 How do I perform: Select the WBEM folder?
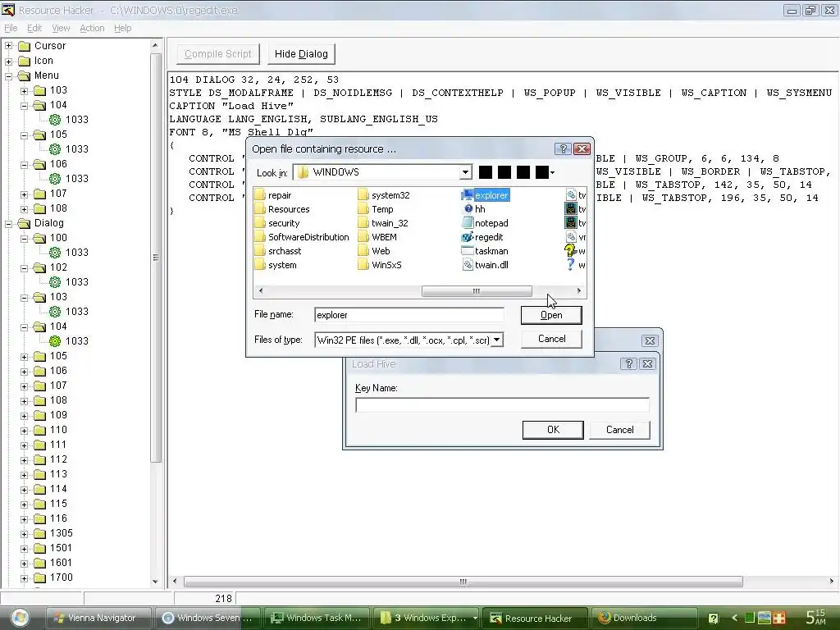coord(377,237)
